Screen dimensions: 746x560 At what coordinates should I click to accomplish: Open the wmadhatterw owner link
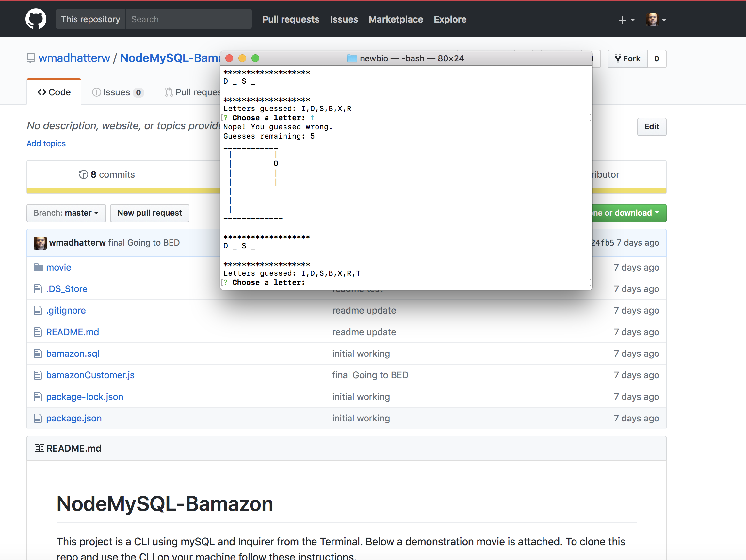click(x=74, y=58)
